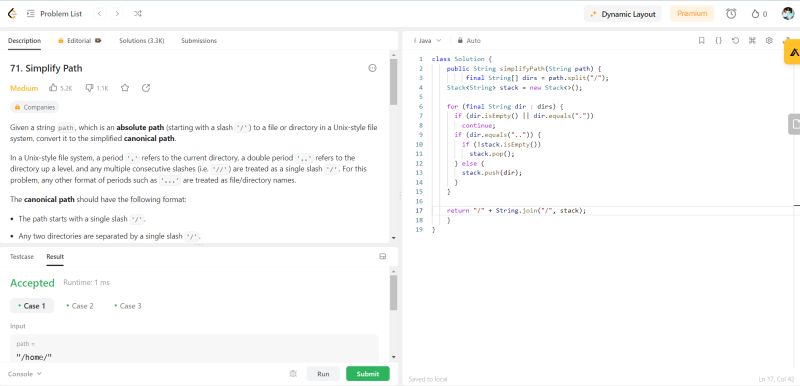Click the "class Solution {" code line

(x=461, y=59)
